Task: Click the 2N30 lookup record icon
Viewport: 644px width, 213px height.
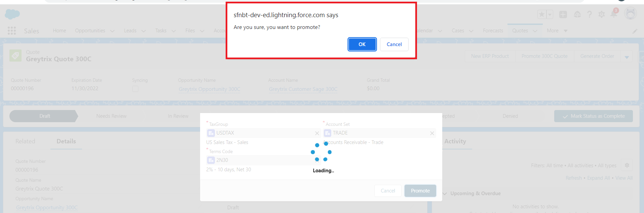Action: tap(211, 160)
